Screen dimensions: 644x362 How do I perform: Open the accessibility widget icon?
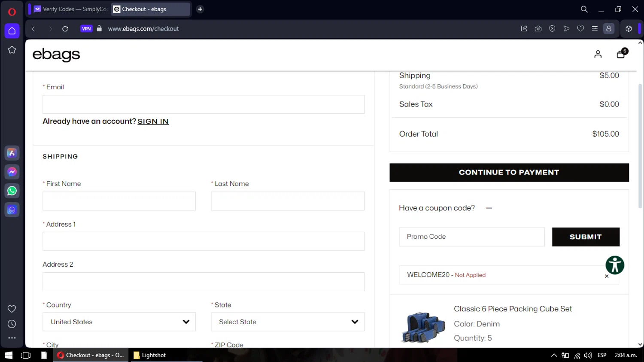click(x=615, y=265)
